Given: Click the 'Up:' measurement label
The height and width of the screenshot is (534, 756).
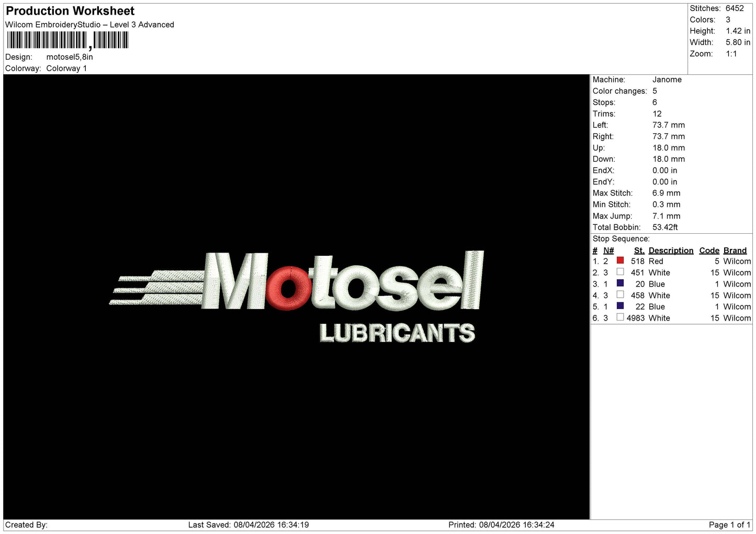Looking at the screenshot, I should point(599,148).
